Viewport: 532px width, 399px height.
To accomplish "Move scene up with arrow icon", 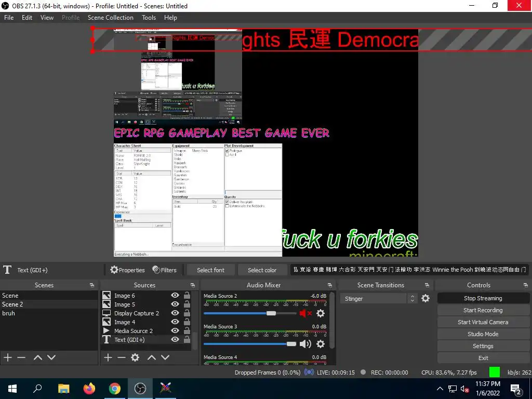I will pos(37,357).
